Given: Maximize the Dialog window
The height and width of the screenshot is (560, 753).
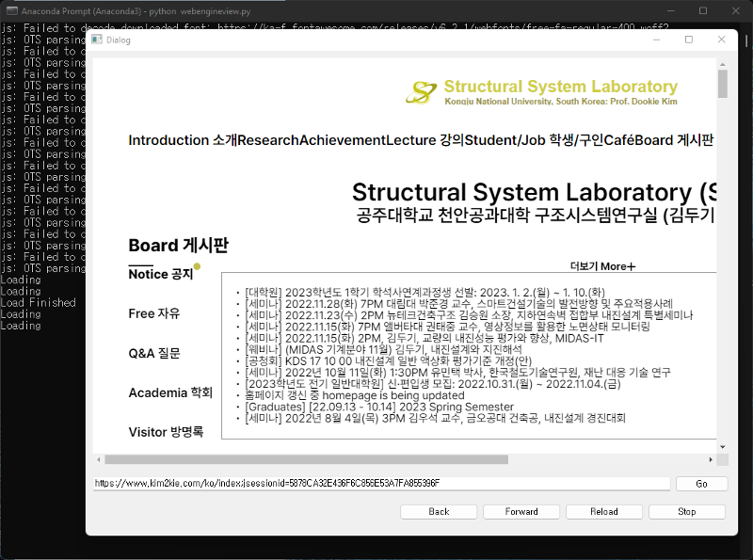Looking at the screenshot, I should click(x=689, y=40).
